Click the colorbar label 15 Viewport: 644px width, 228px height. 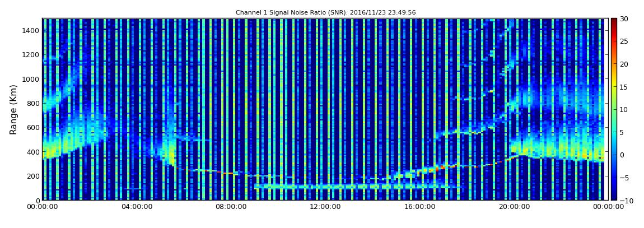(624, 87)
